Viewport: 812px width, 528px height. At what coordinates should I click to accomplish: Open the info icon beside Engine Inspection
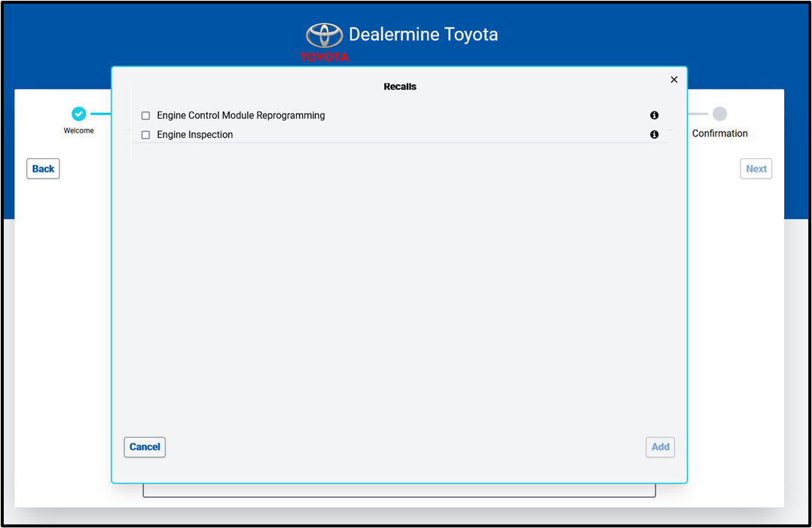click(x=654, y=135)
